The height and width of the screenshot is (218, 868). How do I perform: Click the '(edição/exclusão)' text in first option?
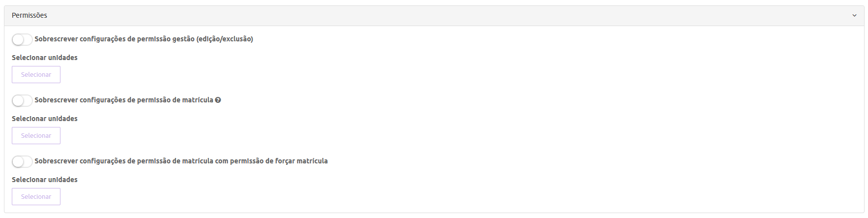click(225, 39)
